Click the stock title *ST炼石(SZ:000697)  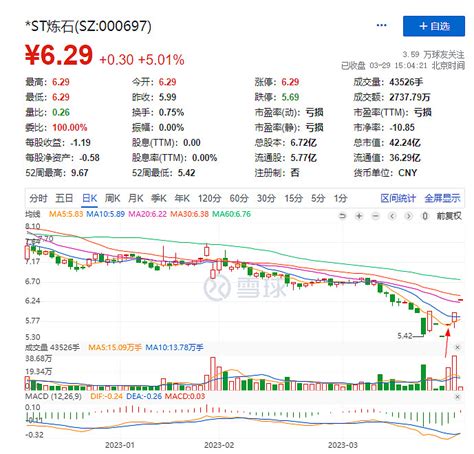pyautogui.click(x=88, y=26)
